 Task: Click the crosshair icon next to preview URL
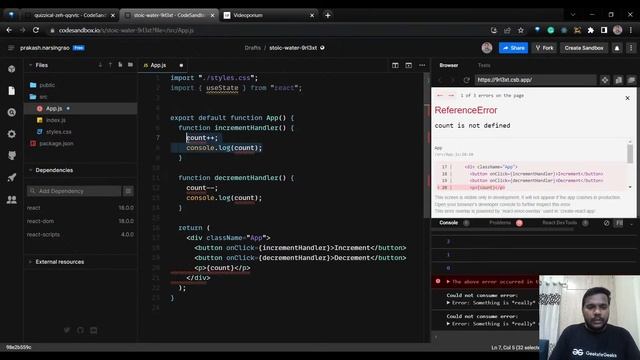(605, 80)
